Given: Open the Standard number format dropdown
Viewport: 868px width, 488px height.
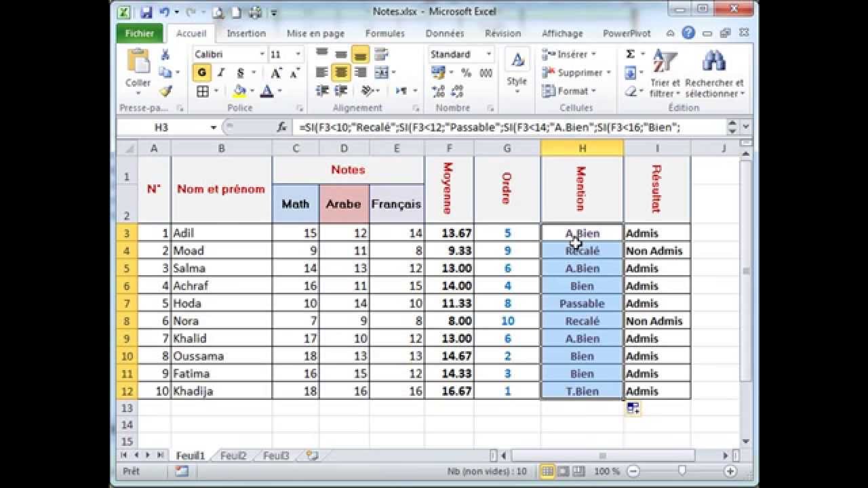Looking at the screenshot, I should tap(488, 54).
